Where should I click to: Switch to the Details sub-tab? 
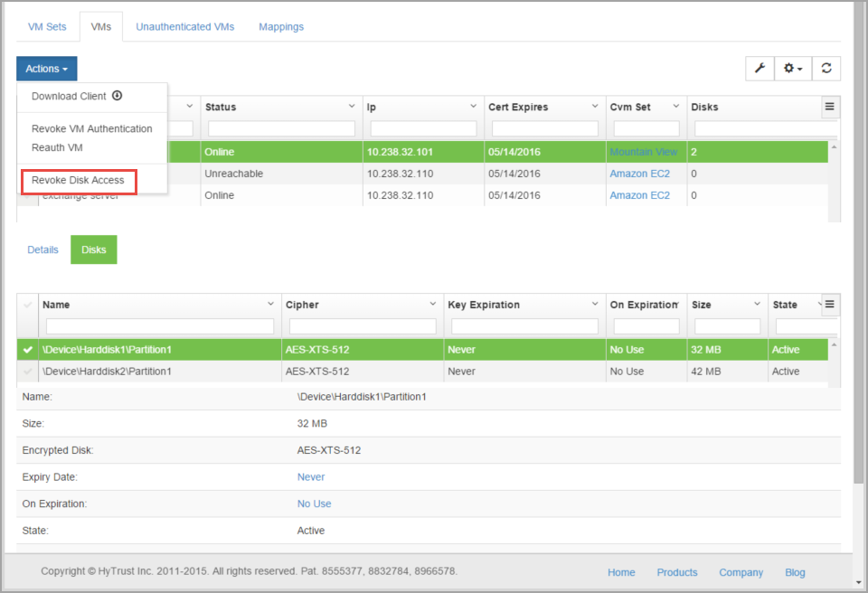click(x=42, y=249)
